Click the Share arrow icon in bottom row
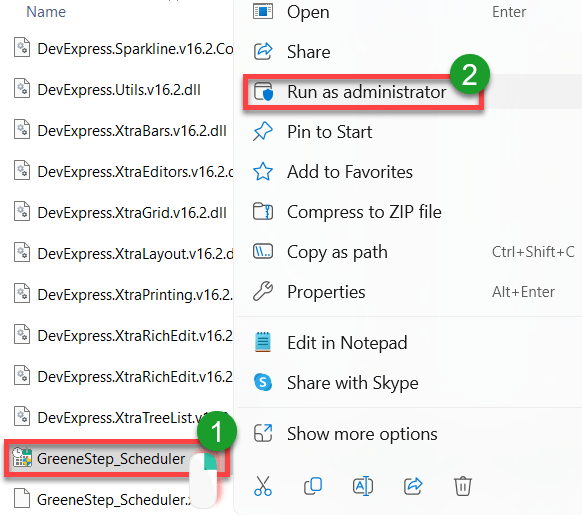This screenshot has height=515, width=582. coord(413,486)
